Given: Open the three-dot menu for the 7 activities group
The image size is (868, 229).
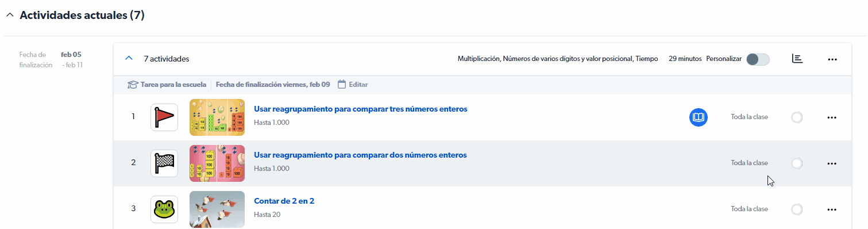Looking at the screenshot, I should click(832, 59).
